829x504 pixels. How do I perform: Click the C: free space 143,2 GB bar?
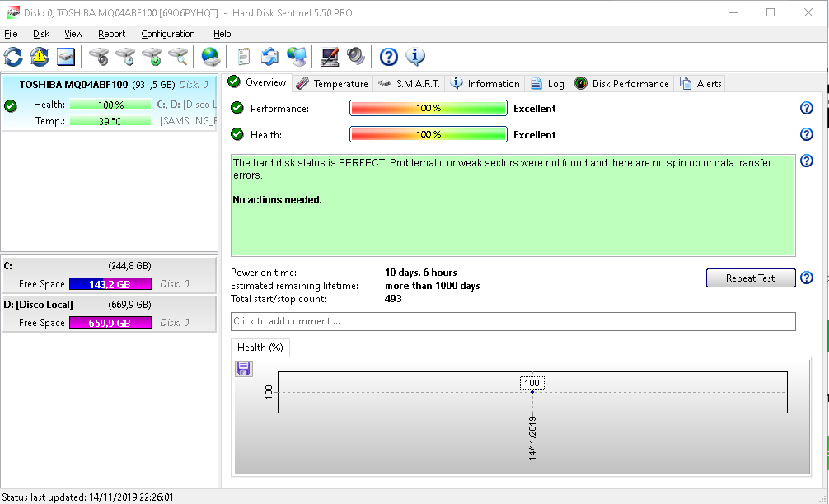coord(110,284)
